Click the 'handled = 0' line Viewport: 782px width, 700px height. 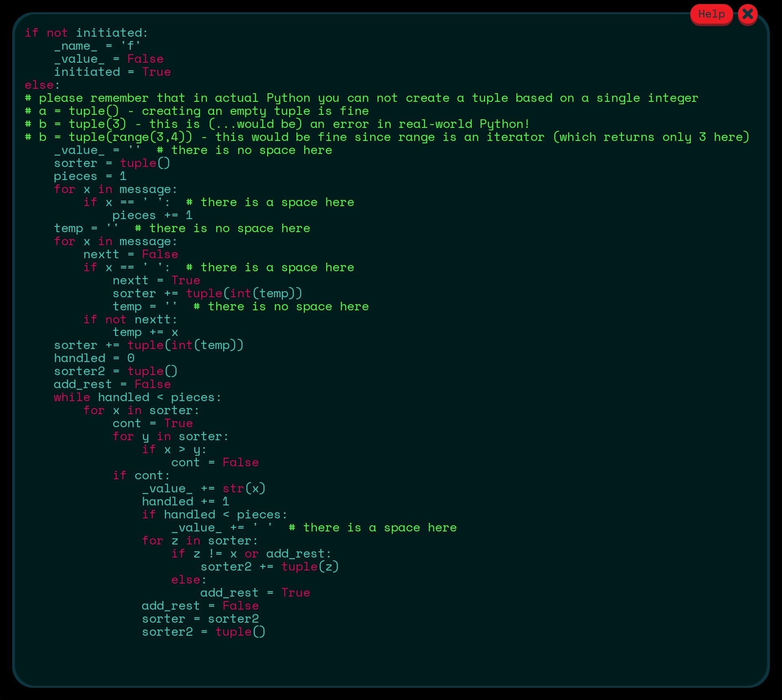click(x=94, y=358)
